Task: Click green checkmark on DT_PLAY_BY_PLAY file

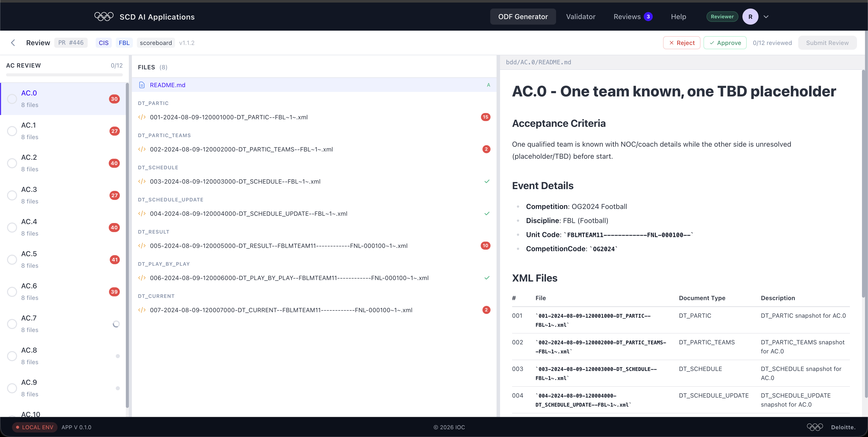Action: (x=486, y=278)
